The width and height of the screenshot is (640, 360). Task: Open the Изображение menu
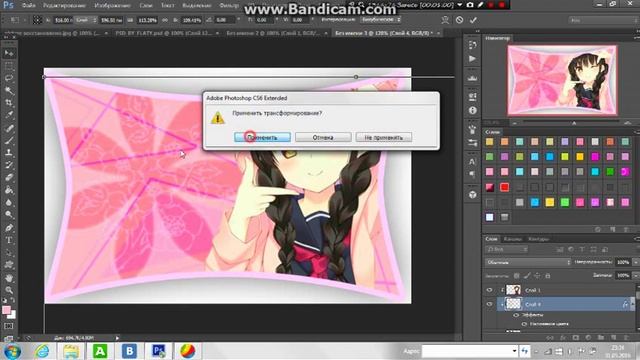pyautogui.click(x=112, y=6)
